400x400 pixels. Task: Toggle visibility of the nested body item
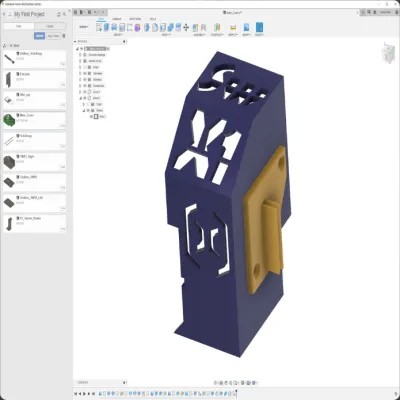click(x=92, y=116)
